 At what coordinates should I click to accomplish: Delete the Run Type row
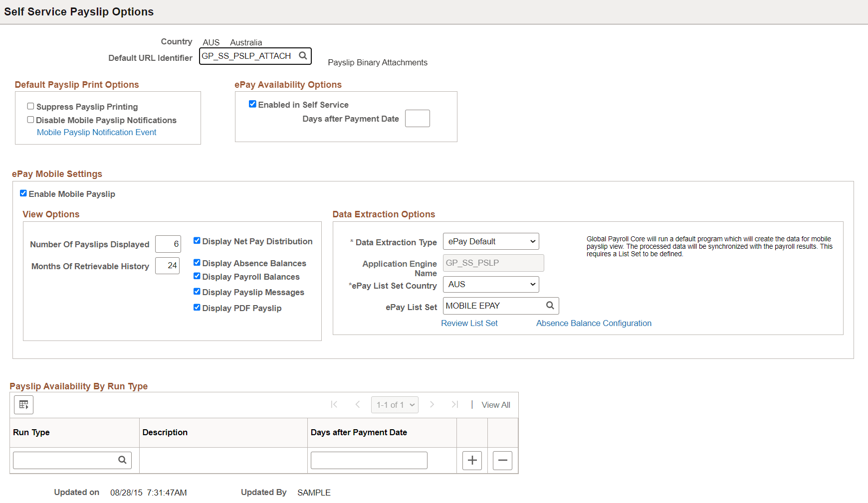(x=502, y=460)
